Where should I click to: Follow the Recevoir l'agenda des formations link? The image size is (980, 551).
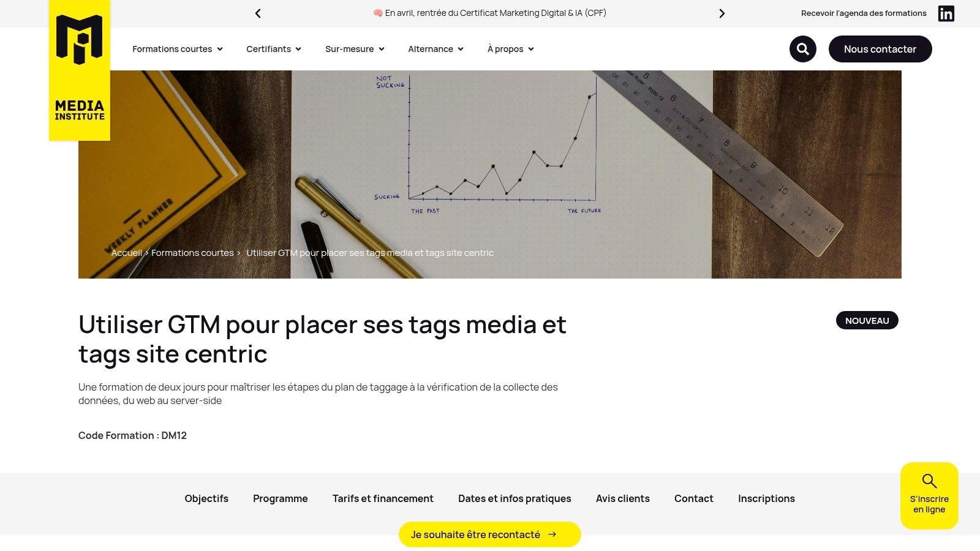click(x=863, y=13)
